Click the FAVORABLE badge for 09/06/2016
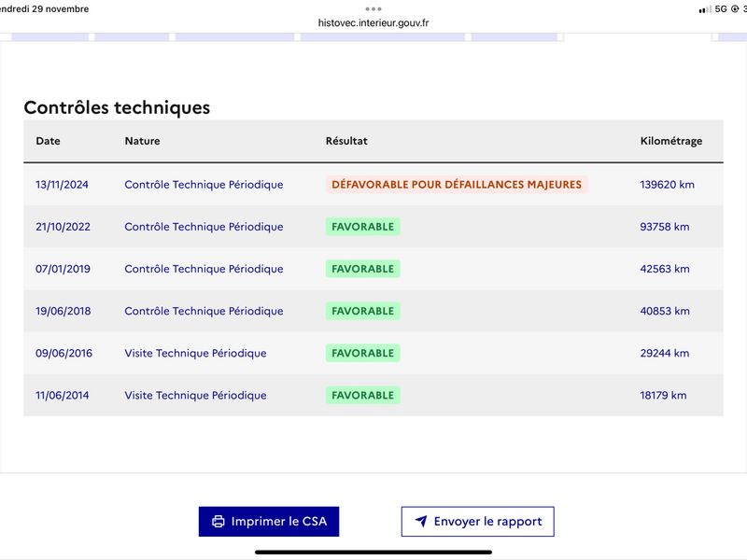 (x=362, y=354)
